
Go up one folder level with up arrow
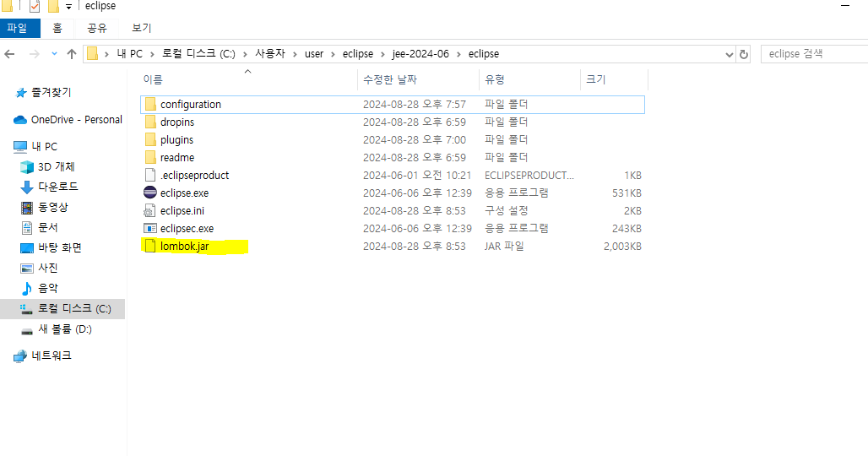pyautogui.click(x=72, y=54)
